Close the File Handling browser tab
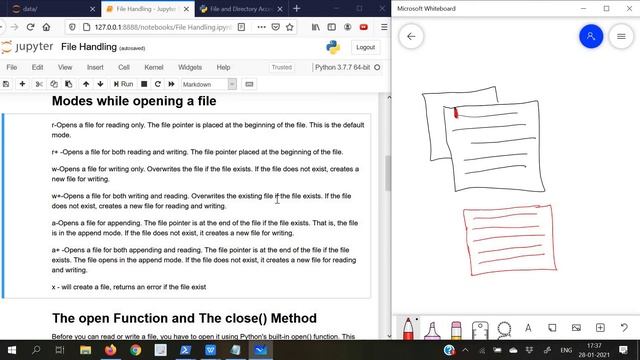Screen dimensions: 640x360 [x=186, y=9]
